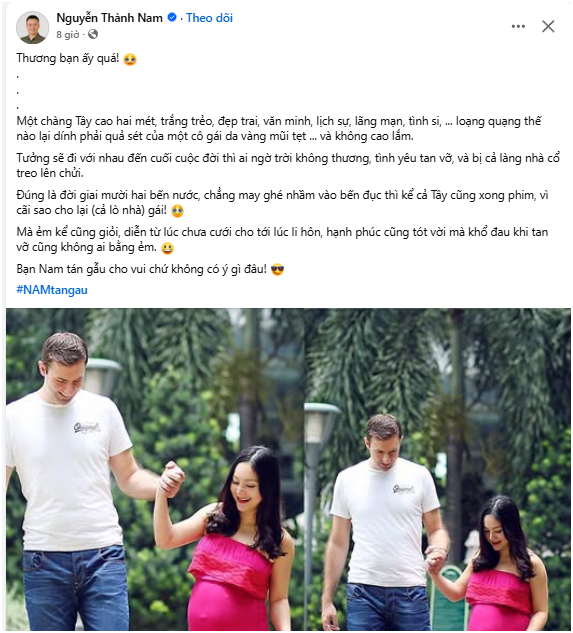Click the sentence Bạn Nam tán gẫu cho vui
The image size is (573, 633).
(x=142, y=269)
